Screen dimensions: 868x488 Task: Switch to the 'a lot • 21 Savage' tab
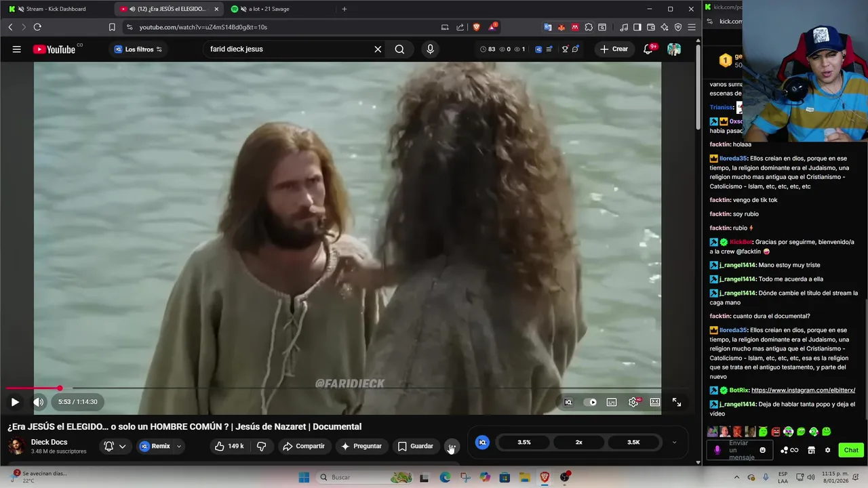(x=268, y=9)
